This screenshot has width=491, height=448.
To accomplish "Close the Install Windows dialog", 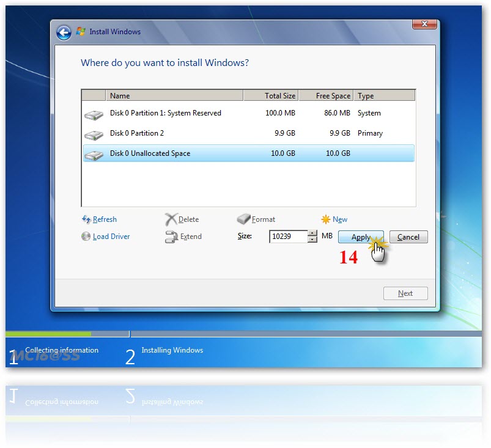I will pyautogui.click(x=424, y=24).
